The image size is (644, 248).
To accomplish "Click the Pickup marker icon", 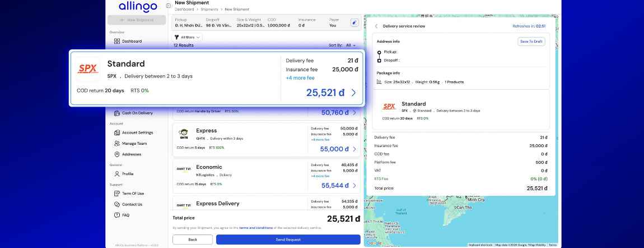I will 379,52.
